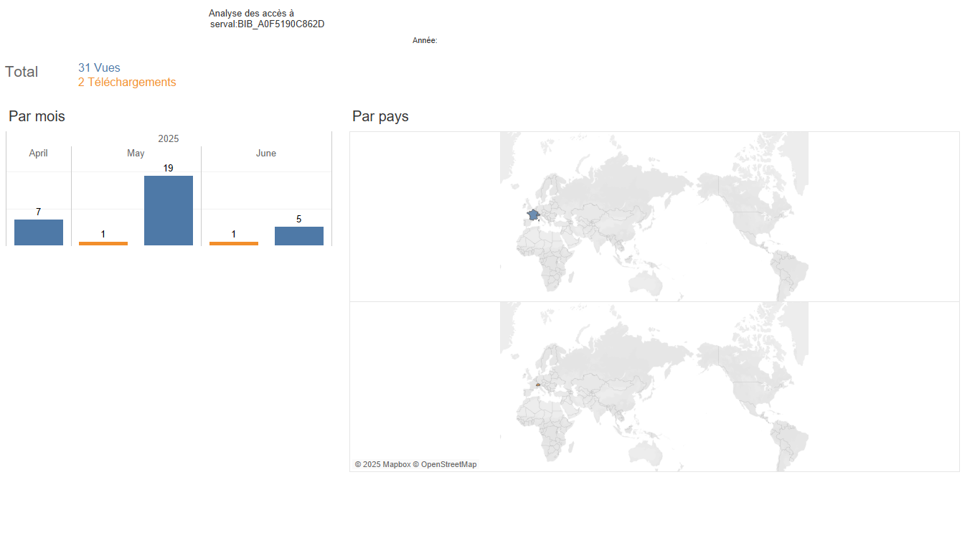This screenshot has width=980, height=551.
Task: Click the "2 Téléchargements" total text
Action: [127, 83]
